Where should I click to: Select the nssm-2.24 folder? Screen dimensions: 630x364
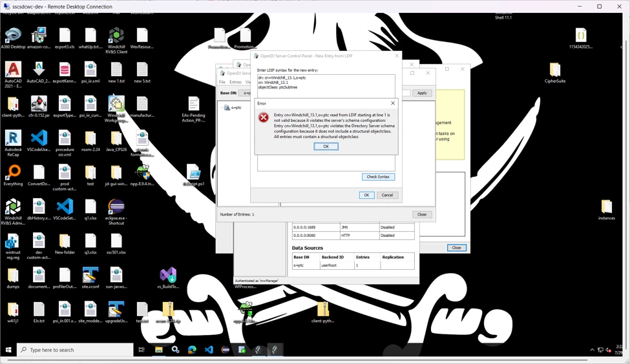coord(90,141)
